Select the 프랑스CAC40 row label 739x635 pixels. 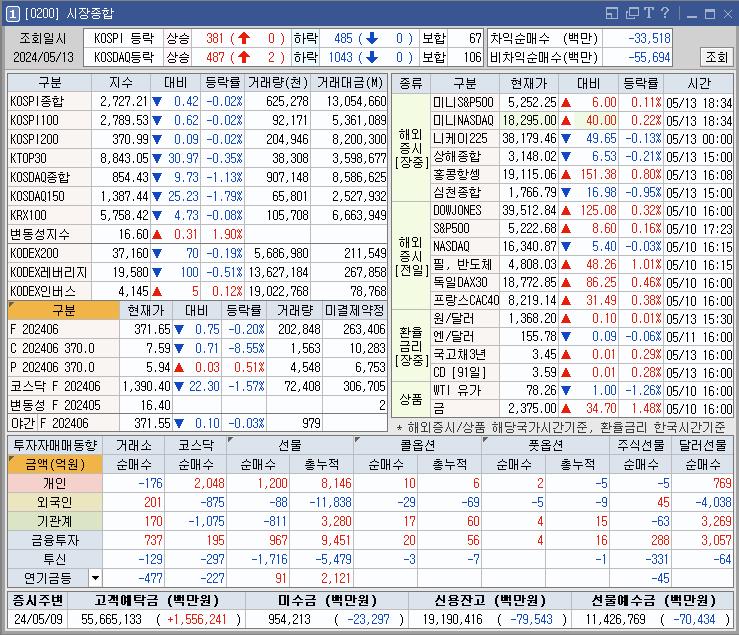point(466,300)
